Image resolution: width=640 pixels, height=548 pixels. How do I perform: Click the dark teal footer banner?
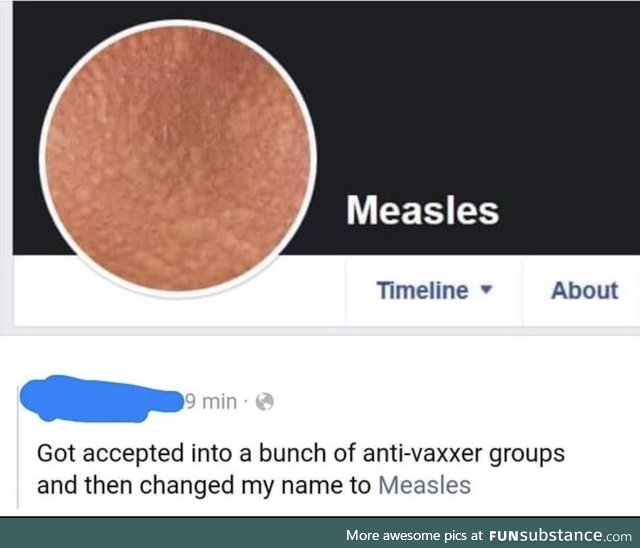pos(320,532)
